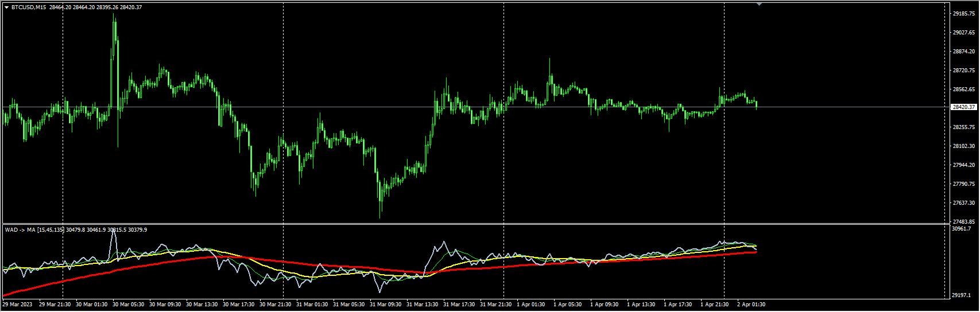The image size is (980, 312).
Task: Click the 27944.20 price axis label
Action: [x=963, y=165]
